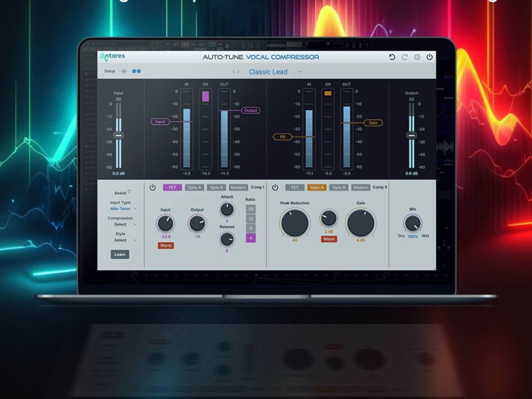This screenshot has width=532, height=399.
Task: Click the redo icon in the header
Action: pos(405,57)
